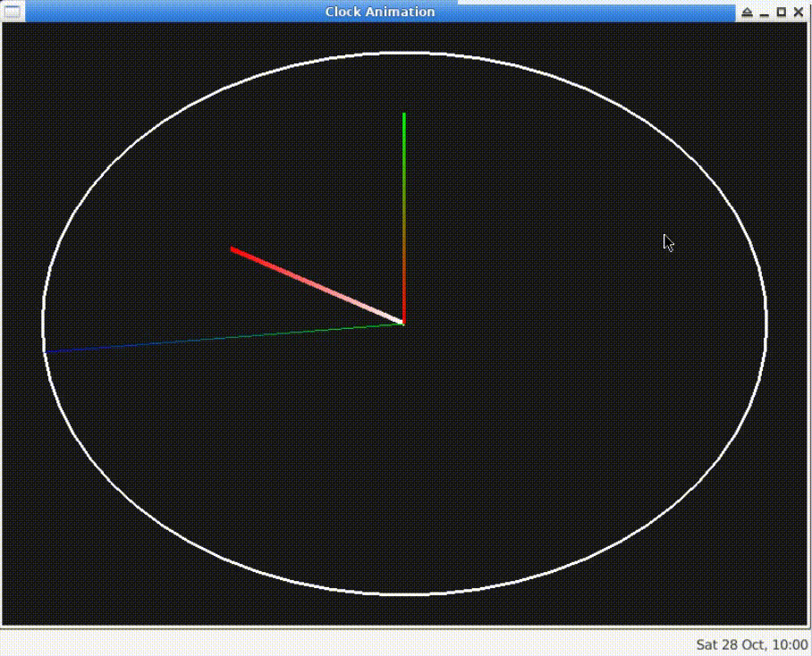
Task: Click the window menu icon top-left
Action: pos(12,12)
